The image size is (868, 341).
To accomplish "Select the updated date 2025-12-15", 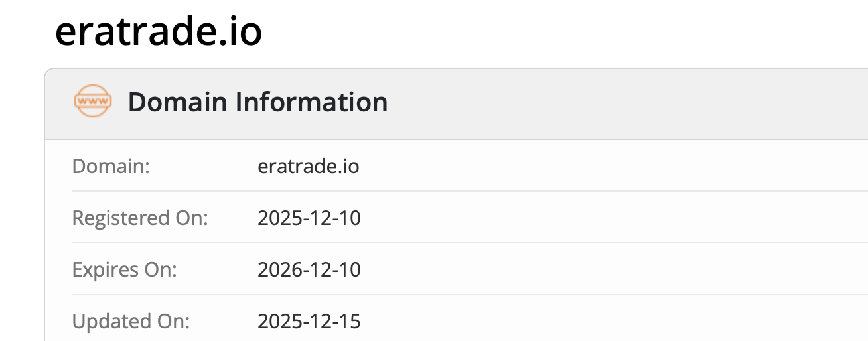I will point(309,322).
